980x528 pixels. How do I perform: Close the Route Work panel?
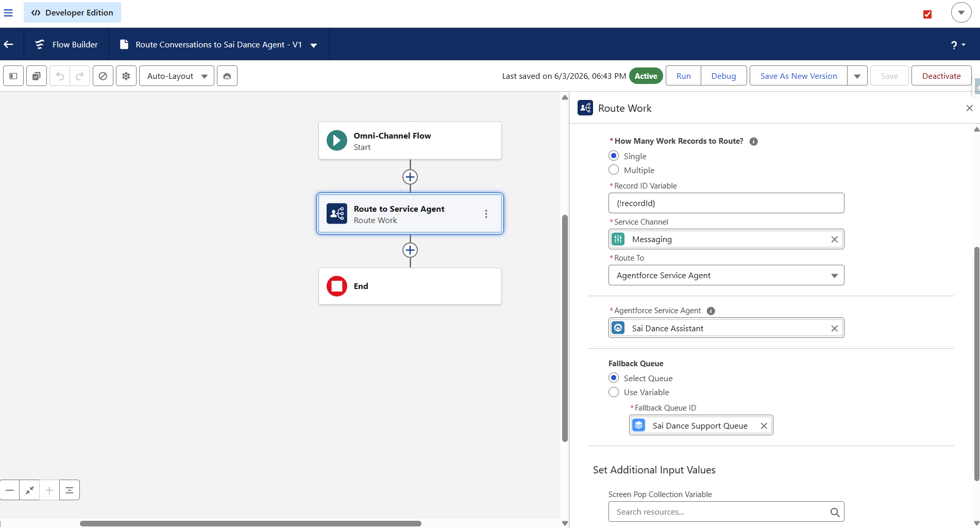coord(969,108)
